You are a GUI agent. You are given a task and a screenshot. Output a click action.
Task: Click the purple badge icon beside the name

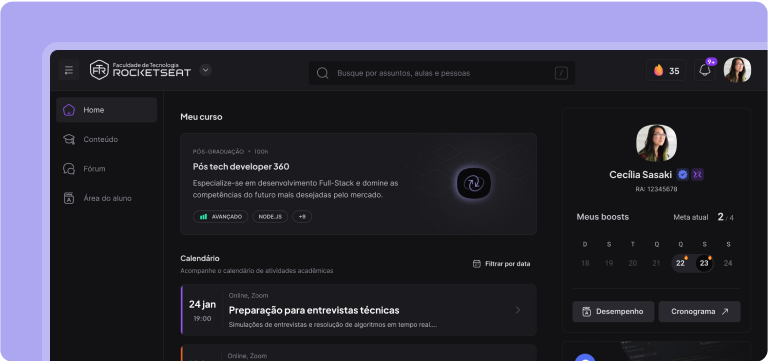[697, 174]
